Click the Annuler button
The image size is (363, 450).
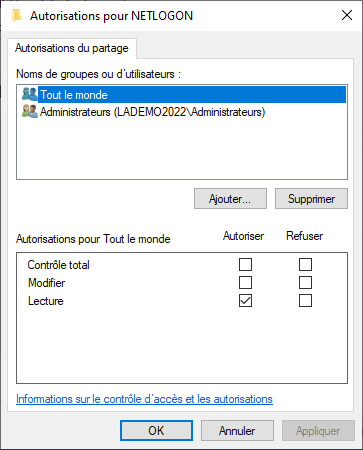coord(237,431)
